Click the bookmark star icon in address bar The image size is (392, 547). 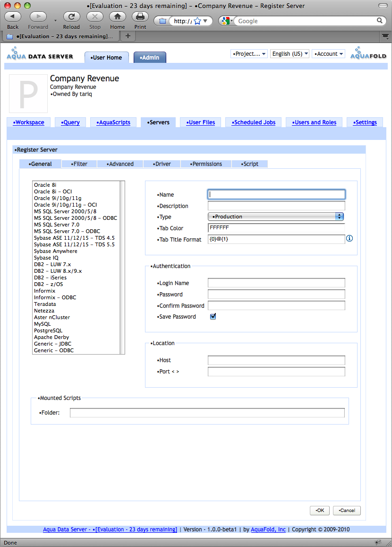pyautogui.click(x=197, y=21)
